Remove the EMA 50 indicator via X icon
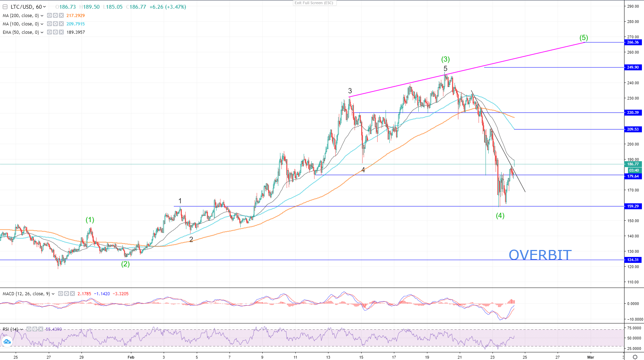Image resolution: width=644 pixels, height=360 pixels. 61,32
